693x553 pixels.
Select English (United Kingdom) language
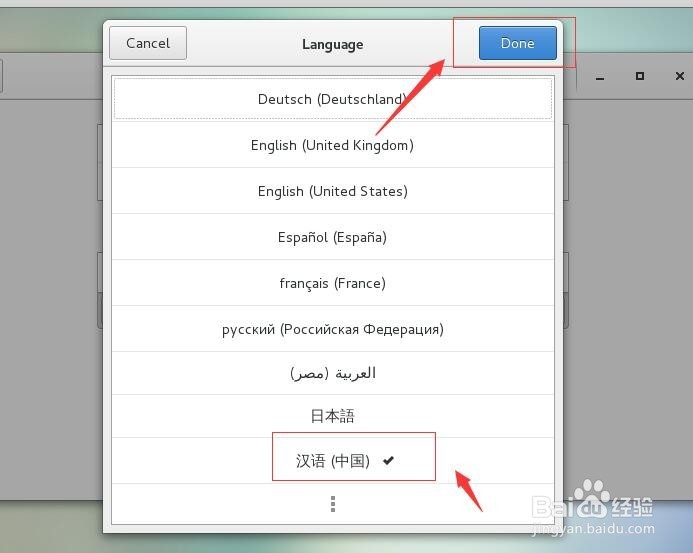(333, 145)
